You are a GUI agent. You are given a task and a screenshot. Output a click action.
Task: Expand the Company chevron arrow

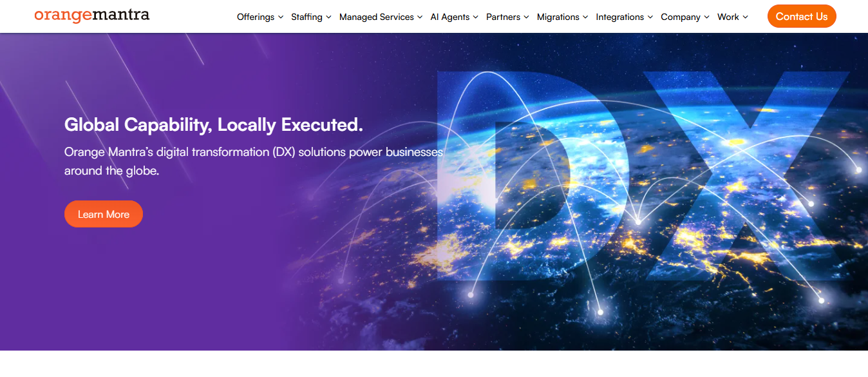tap(706, 17)
